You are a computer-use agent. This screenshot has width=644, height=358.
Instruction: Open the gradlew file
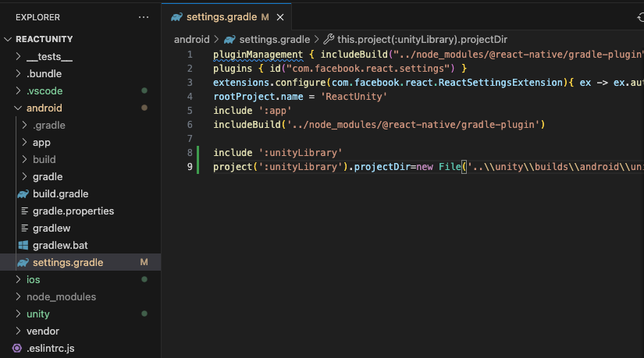pos(52,229)
